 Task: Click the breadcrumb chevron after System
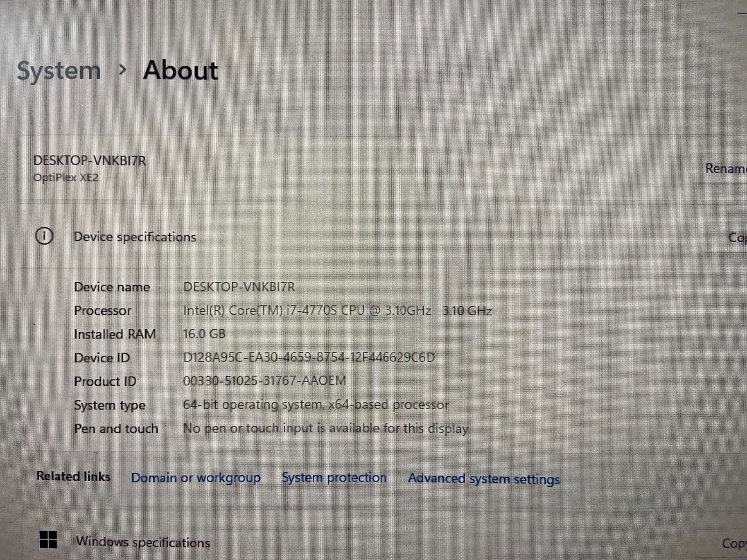point(123,70)
